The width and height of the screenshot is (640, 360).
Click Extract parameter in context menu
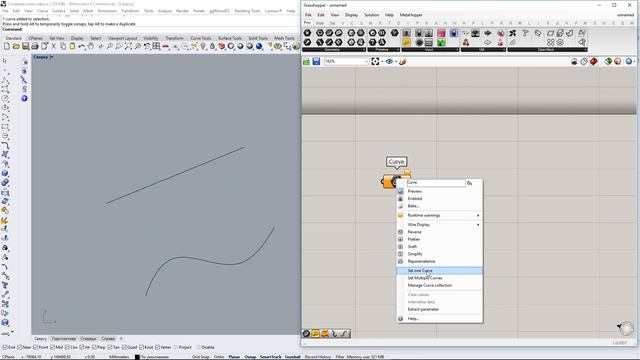(x=440, y=309)
